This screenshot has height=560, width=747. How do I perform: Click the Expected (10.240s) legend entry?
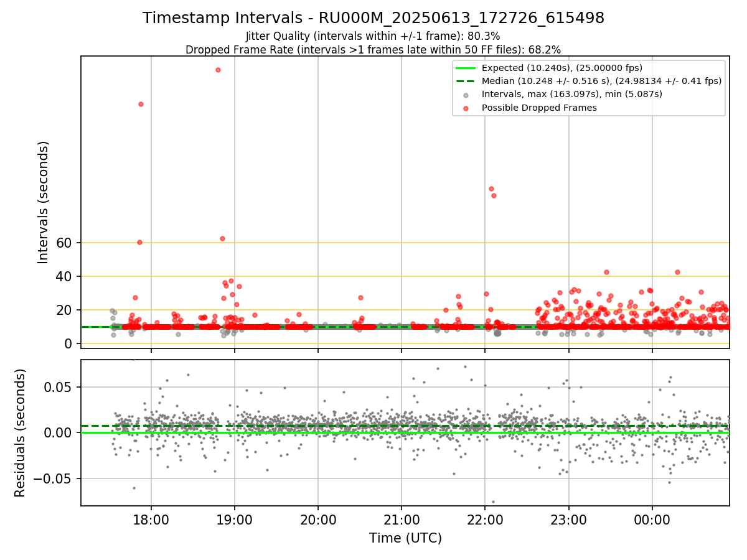pos(562,68)
